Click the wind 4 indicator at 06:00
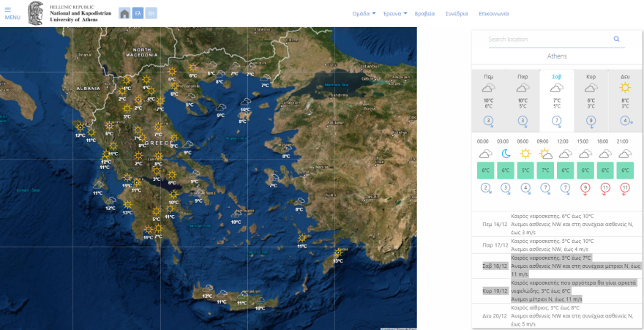Viewport: 644px width, 330px height. point(526,188)
